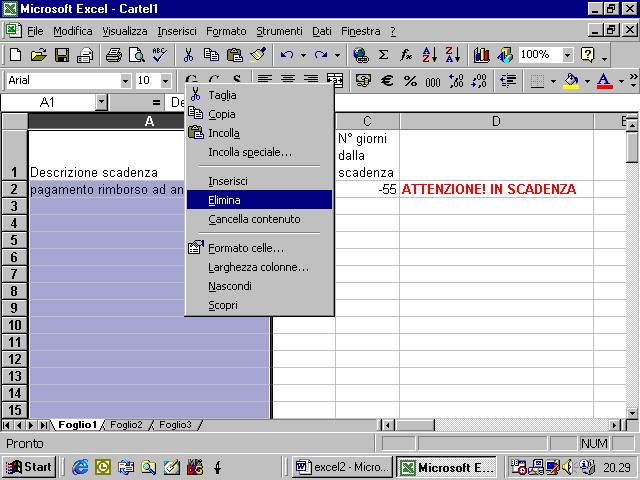The height and width of the screenshot is (480, 640).
Task: Toggle align right formatting
Action: (311, 78)
